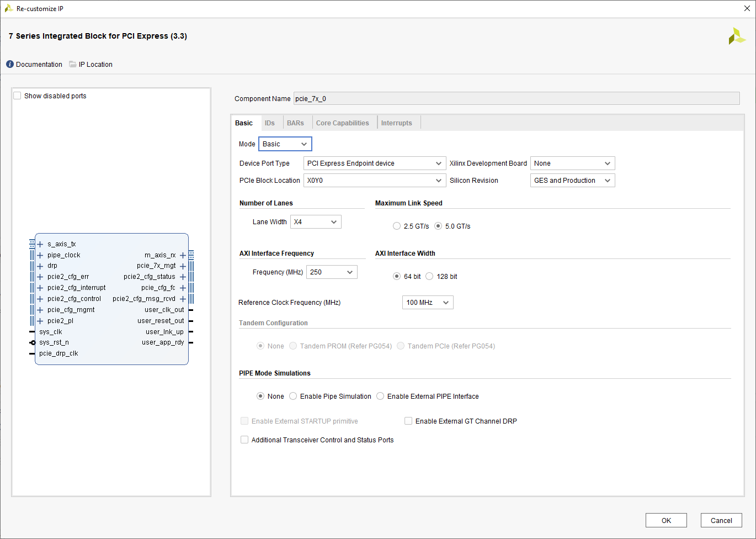Click the Documentation info icon
The width and height of the screenshot is (756, 539).
pyautogui.click(x=10, y=64)
